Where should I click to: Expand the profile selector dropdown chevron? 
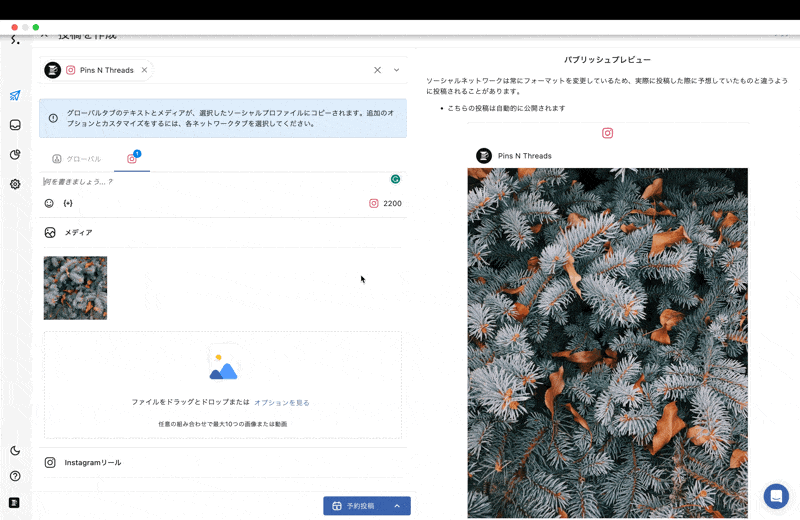(396, 70)
